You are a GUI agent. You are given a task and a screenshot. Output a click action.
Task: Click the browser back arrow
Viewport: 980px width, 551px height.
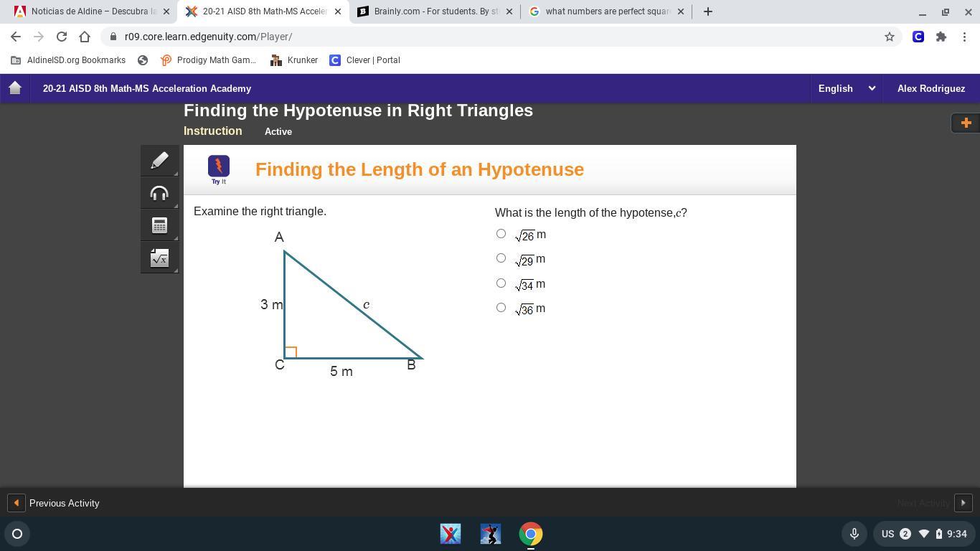point(16,37)
